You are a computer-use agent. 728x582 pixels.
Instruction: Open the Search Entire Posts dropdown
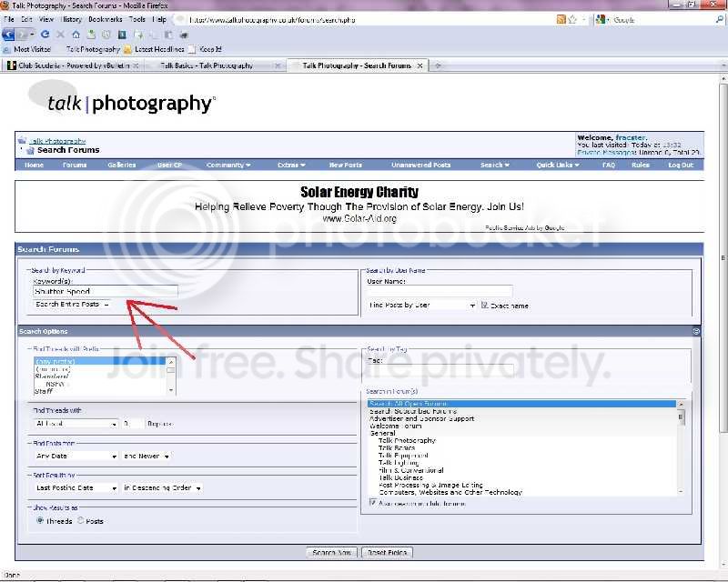click(x=73, y=305)
